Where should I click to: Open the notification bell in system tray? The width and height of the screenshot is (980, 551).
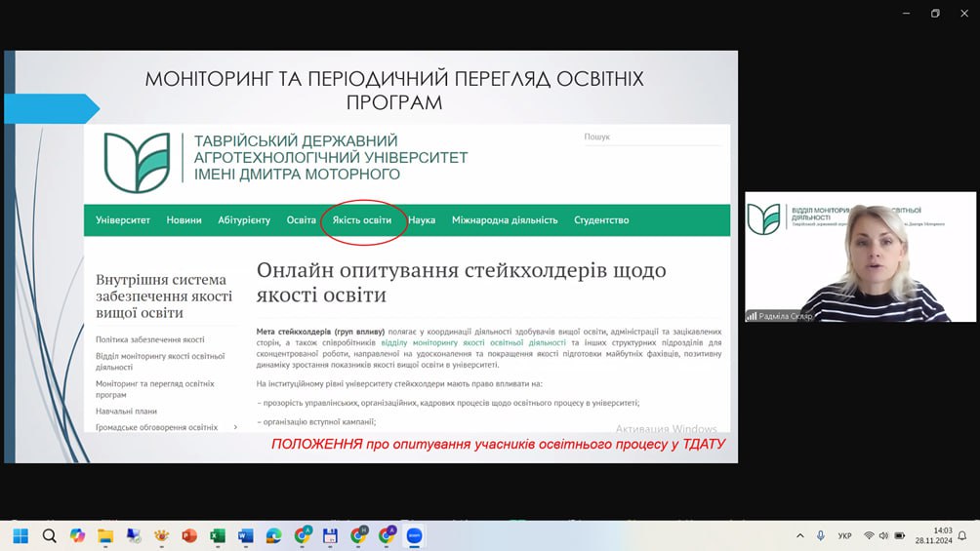961,535
